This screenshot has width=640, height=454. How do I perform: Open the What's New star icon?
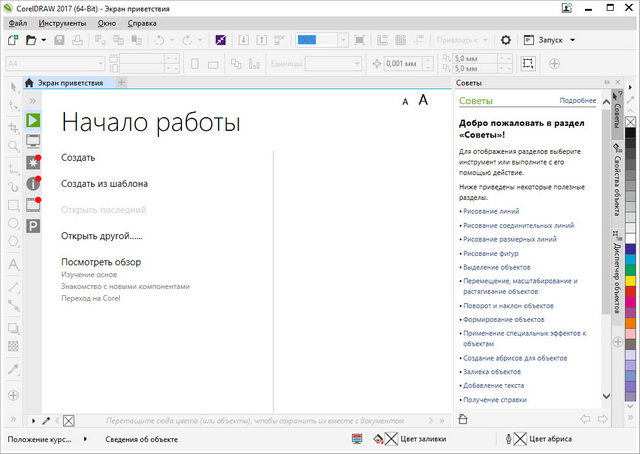(32, 162)
